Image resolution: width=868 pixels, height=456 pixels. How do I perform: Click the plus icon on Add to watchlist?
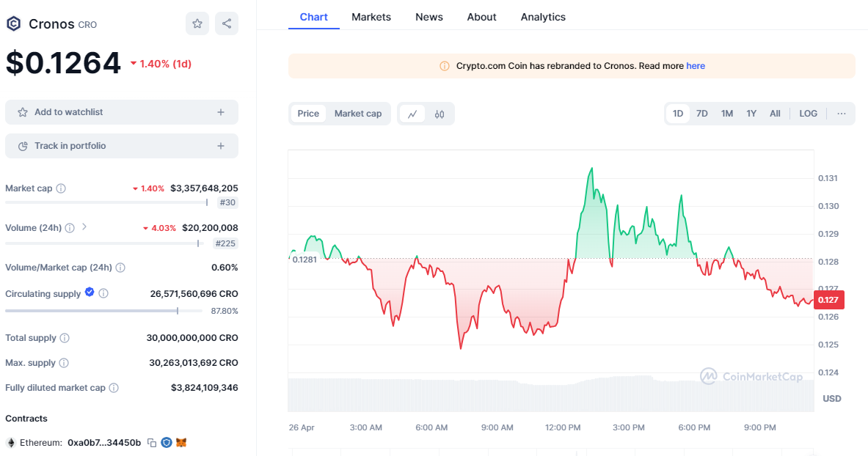pos(221,112)
